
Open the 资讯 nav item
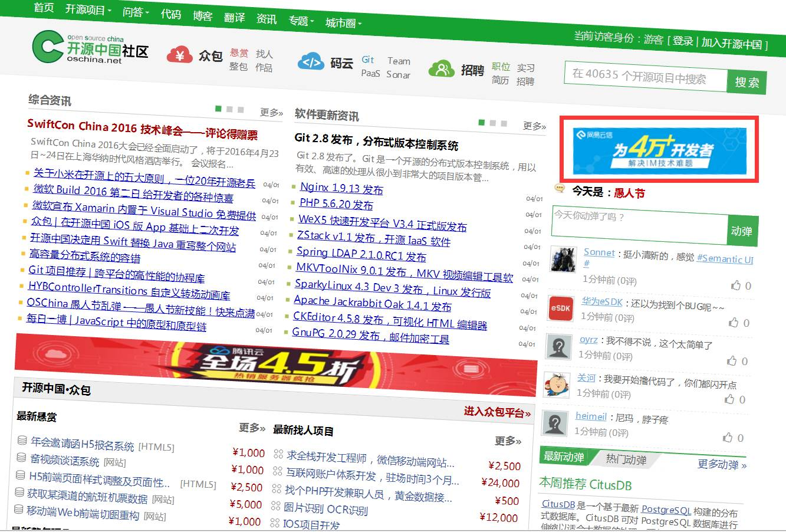(267, 19)
